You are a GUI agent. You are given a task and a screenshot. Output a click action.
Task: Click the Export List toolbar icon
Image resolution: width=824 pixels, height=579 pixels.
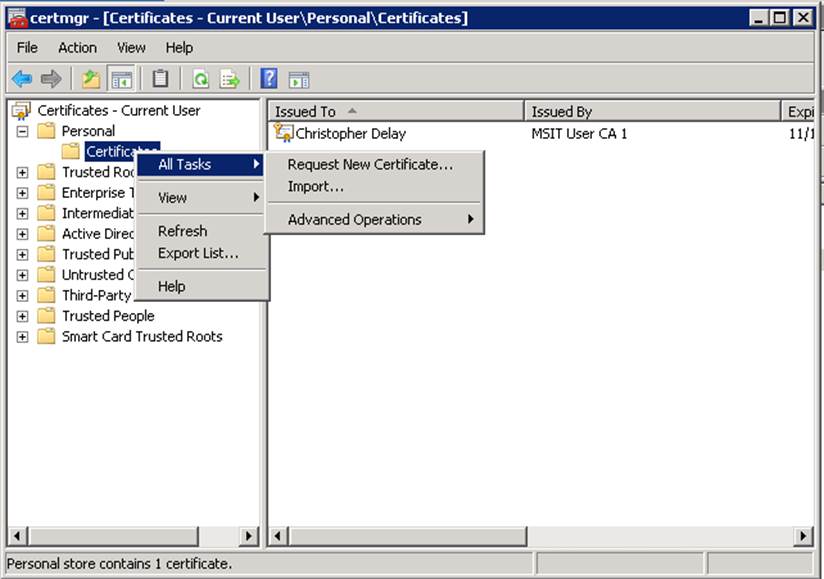click(x=230, y=79)
